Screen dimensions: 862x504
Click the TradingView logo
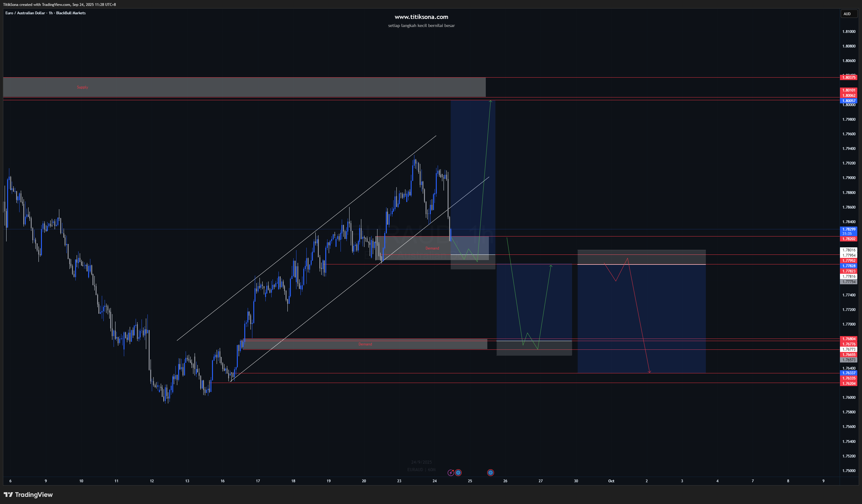tap(28, 494)
